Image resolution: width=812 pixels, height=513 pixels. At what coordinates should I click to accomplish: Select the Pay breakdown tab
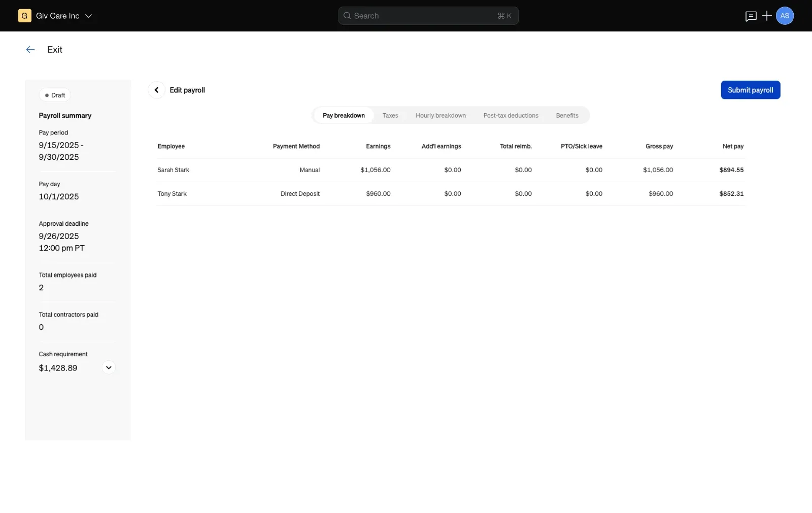tap(344, 115)
